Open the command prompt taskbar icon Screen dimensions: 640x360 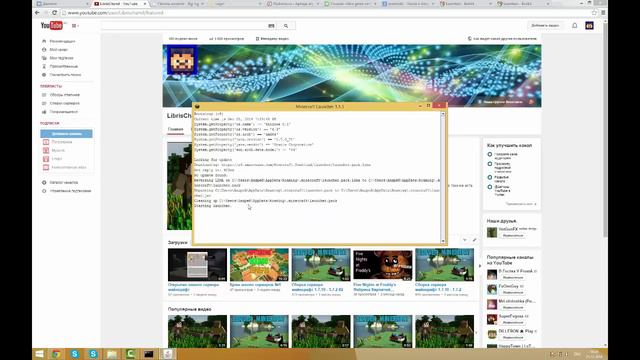149,354
